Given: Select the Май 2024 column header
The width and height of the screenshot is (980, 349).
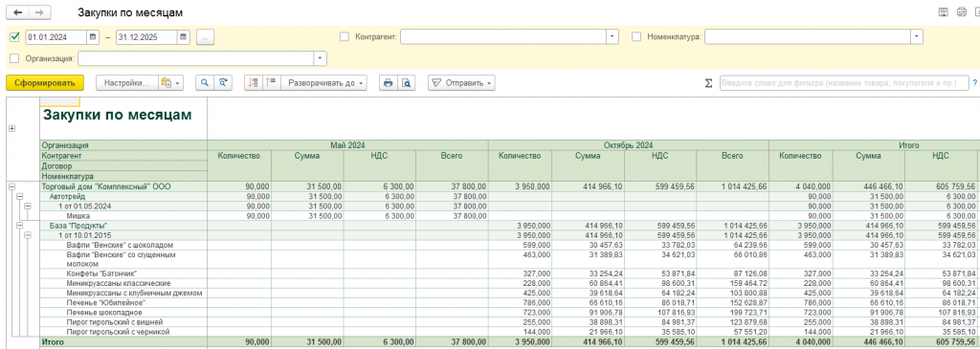Looking at the screenshot, I should pos(347,144).
